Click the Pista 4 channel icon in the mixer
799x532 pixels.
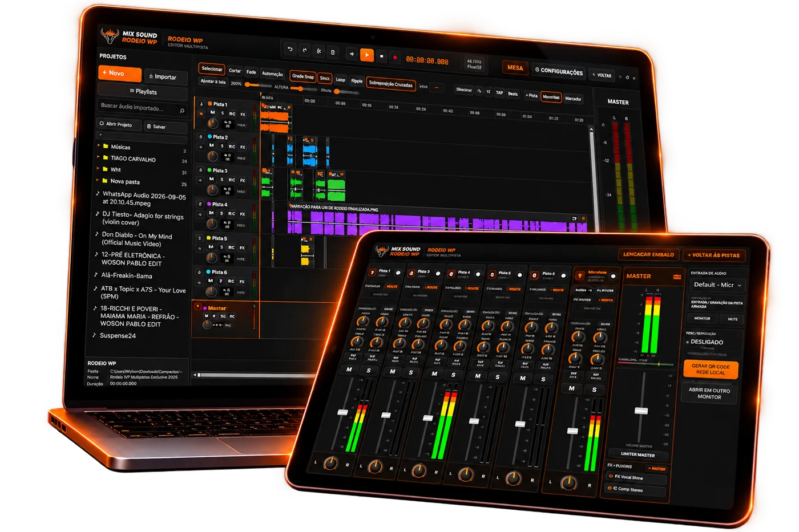coord(451,274)
